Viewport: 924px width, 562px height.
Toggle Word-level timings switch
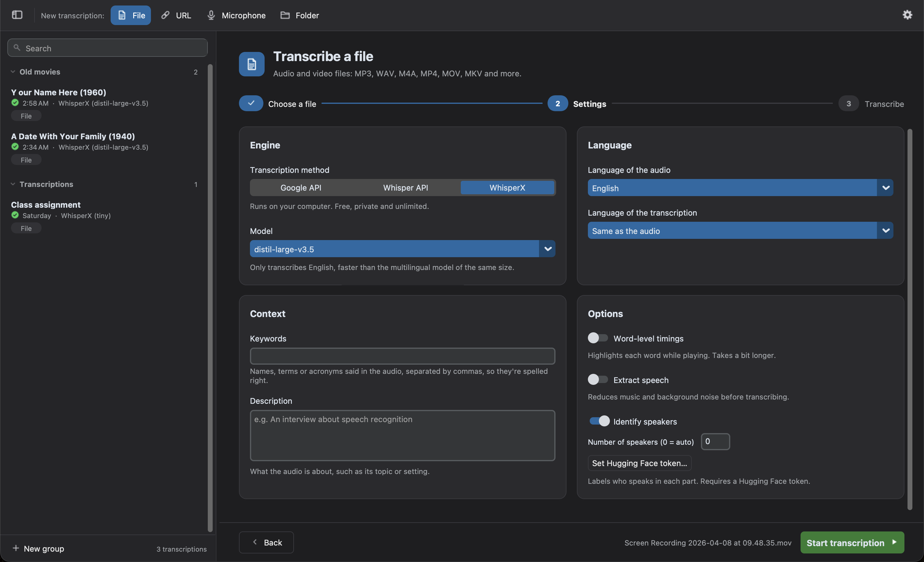tap(598, 338)
